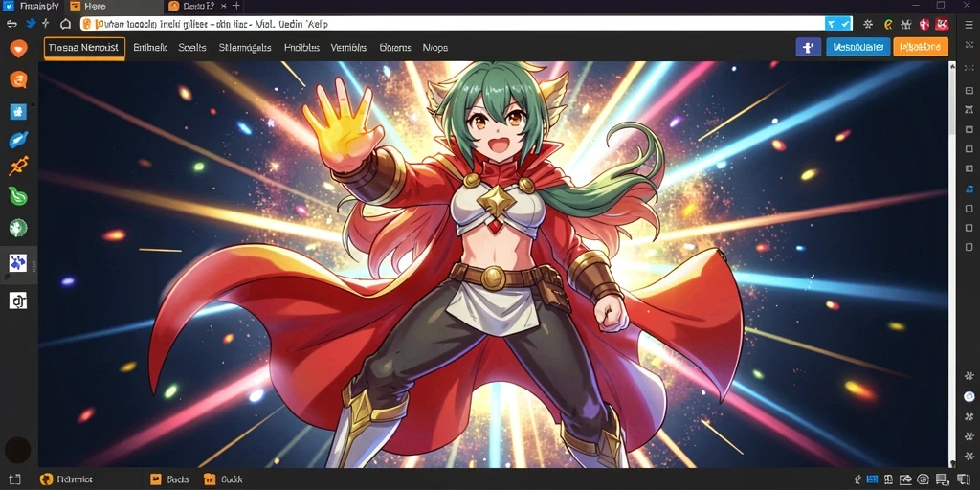Open the 'Entihelk' menu item
980x490 pixels.
[150, 48]
